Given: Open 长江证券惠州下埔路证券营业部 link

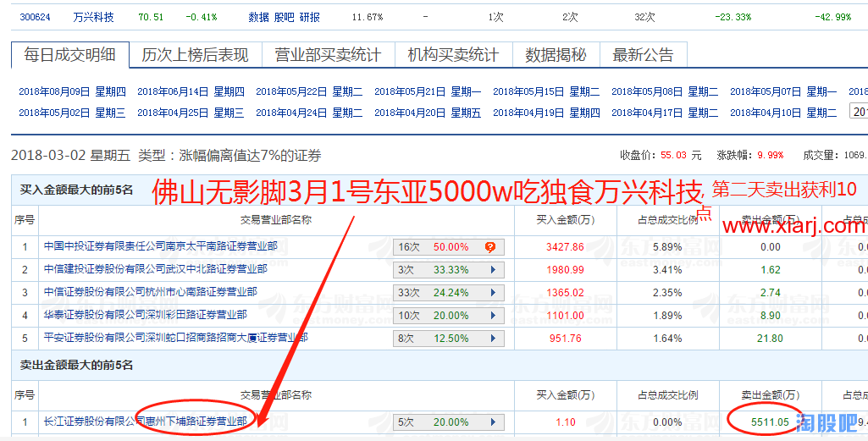Looking at the screenshot, I should pyautogui.click(x=146, y=422).
